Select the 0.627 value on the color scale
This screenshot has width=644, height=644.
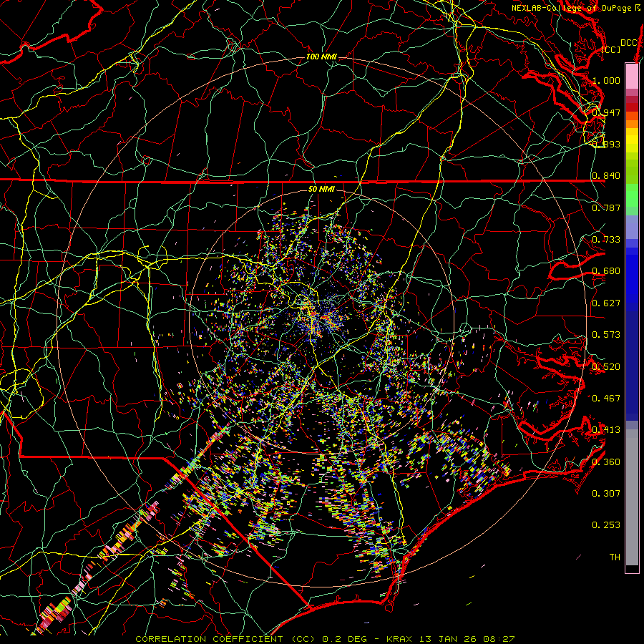click(x=606, y=303)
